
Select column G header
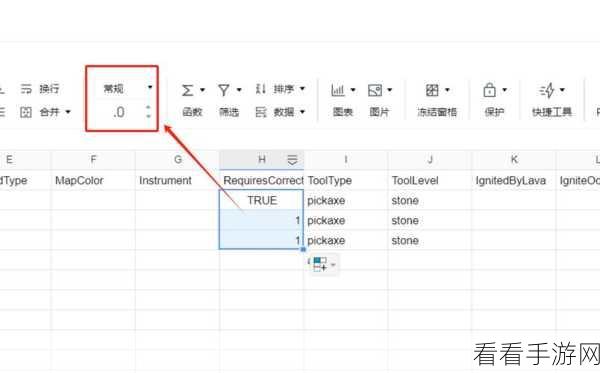[x=178, y=160]
